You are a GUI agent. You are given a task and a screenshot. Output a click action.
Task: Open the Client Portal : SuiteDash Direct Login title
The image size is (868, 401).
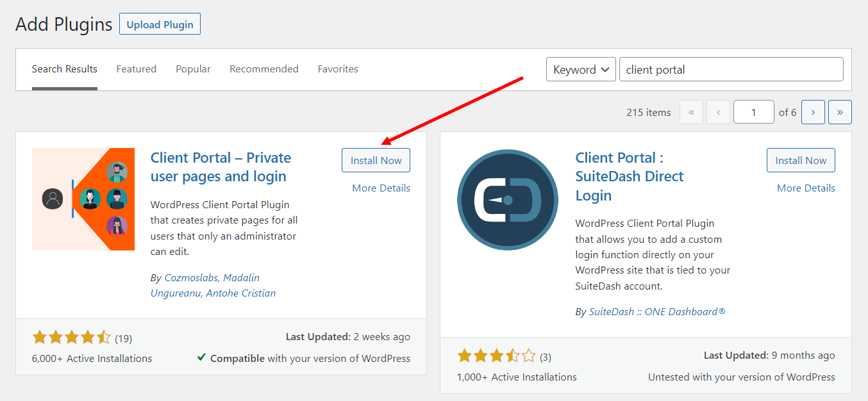click(x=630, y=176)
